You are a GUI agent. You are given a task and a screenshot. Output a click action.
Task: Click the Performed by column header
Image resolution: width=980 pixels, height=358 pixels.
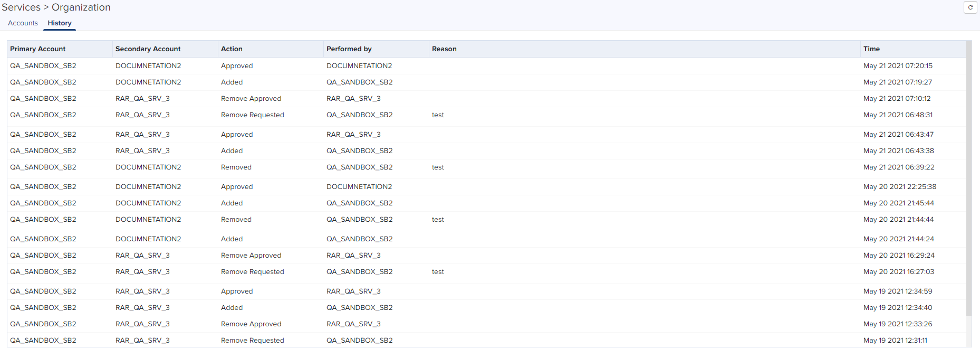(x=349, y=49)
